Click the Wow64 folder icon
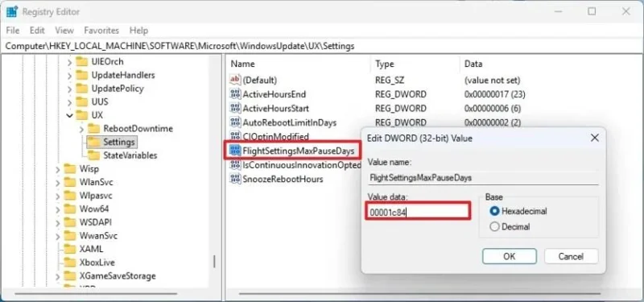This screenshot has height=302, width=644. click(x=70, y=209)
